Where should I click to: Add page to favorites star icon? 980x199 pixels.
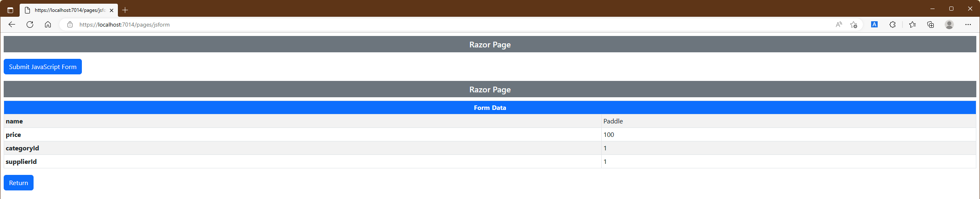(x=854, y=25)
